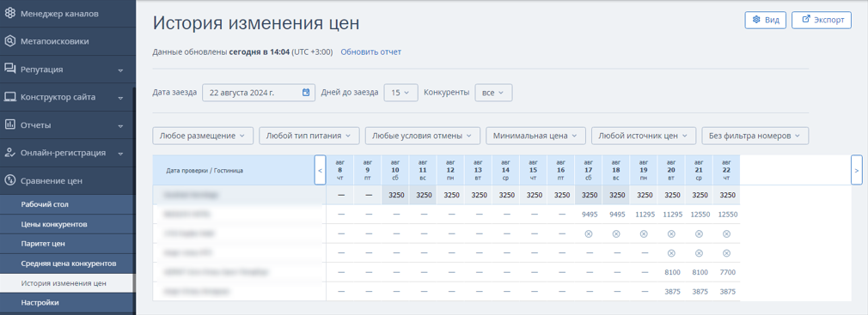868x315 pixels.
Task: Click price 3250 under авг 10
Action: 395,195
